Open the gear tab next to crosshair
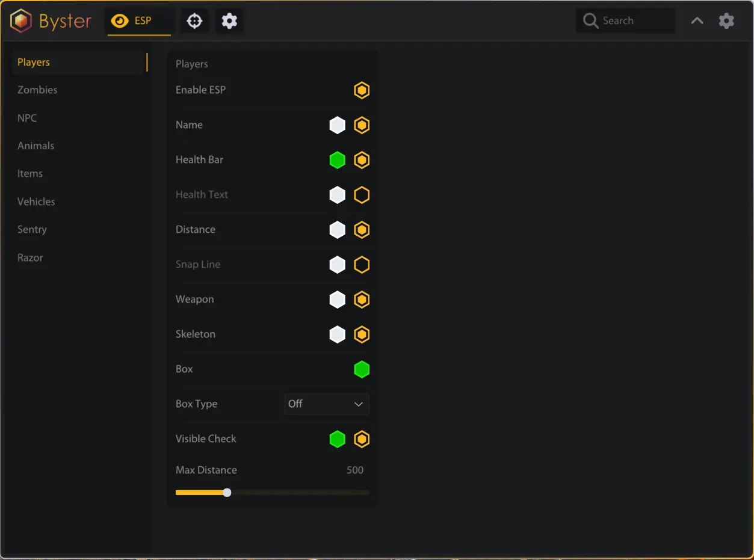This screenshot has height=560, width=754. [229, 21]
